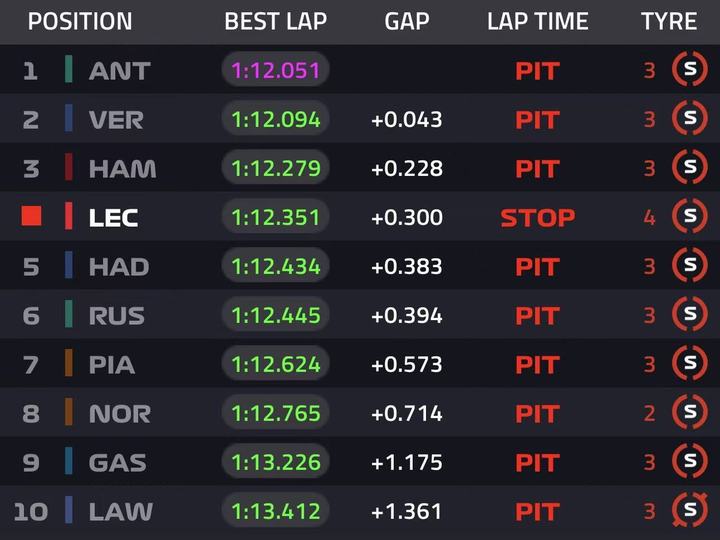
Task: Click HAM's red team color bar
Action: pos(68,167)
